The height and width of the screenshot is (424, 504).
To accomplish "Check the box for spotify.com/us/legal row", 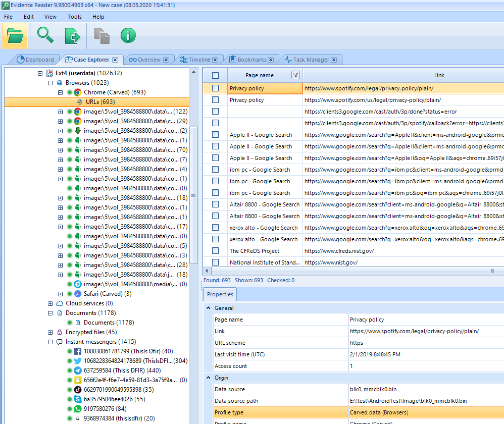I will tap(215, 100).
